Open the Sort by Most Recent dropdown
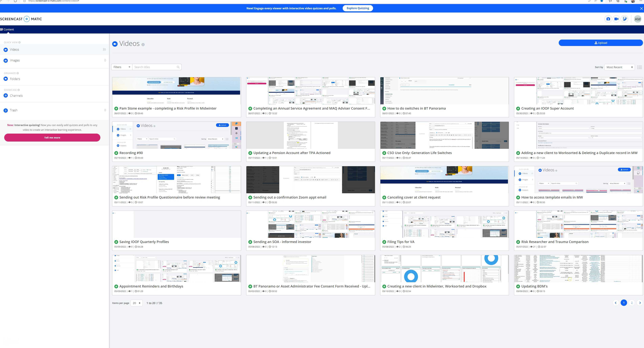Image resolution: width=644 pixels, height=348 pixels. point(619,67)
